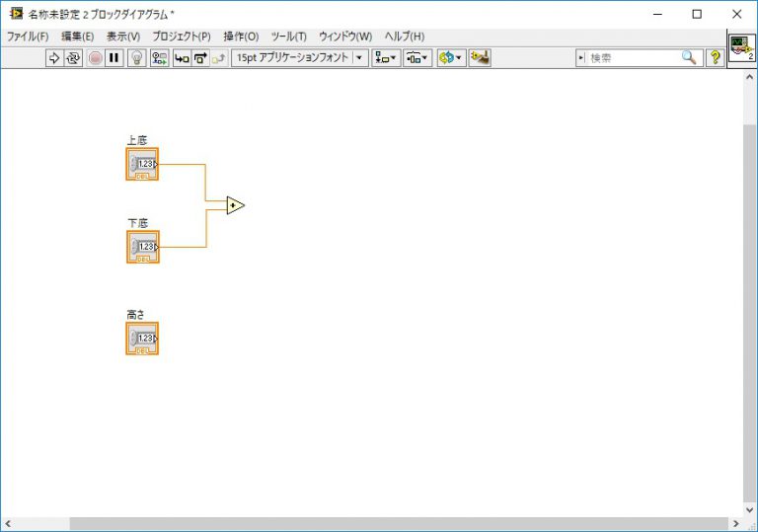
Task: Start Run Continuously mode
Action: click(x=73, y=57)
